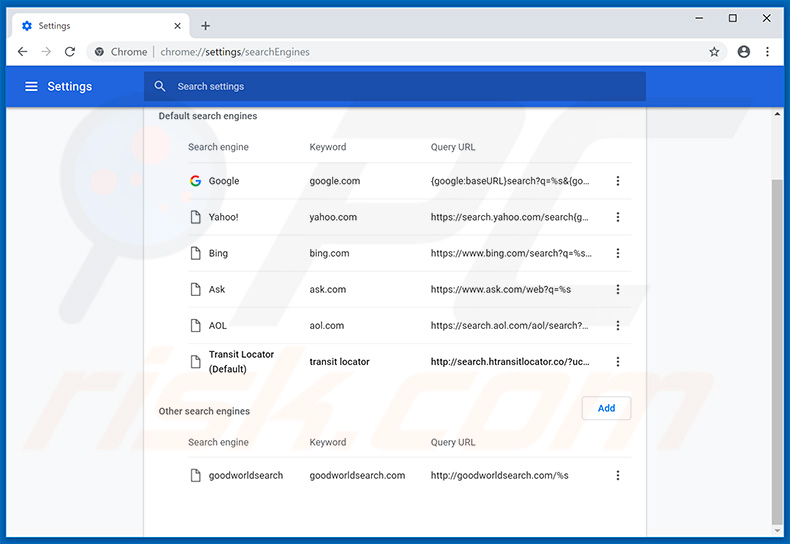The image size is (790, 544).
Task: Click the www.ask.com query URL
Action: (500, 290)
